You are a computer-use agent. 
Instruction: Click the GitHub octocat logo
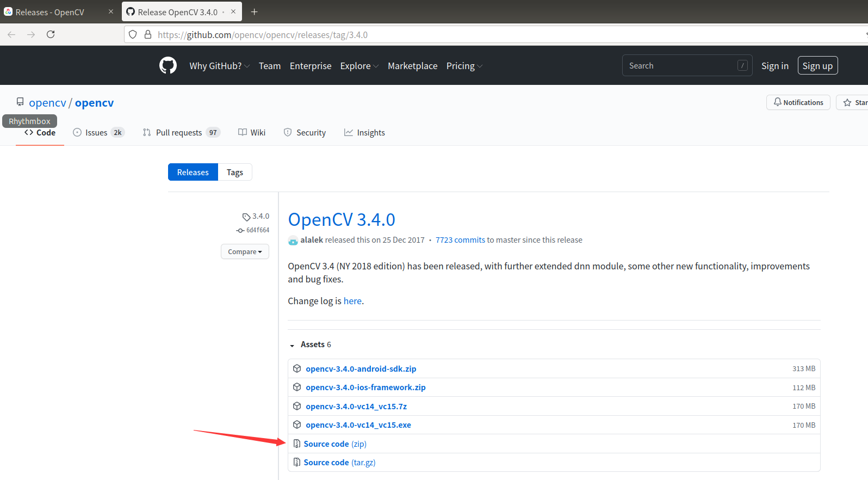coord(168,65)
